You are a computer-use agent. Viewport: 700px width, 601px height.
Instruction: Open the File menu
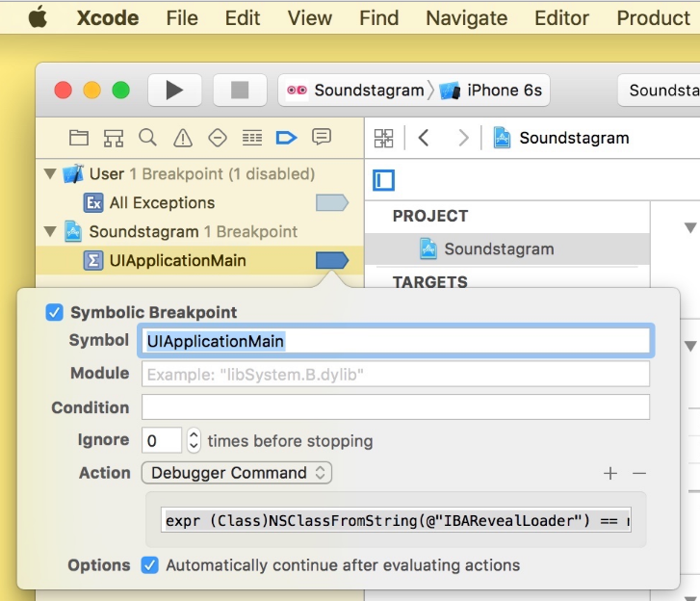[x=182, y=18]
